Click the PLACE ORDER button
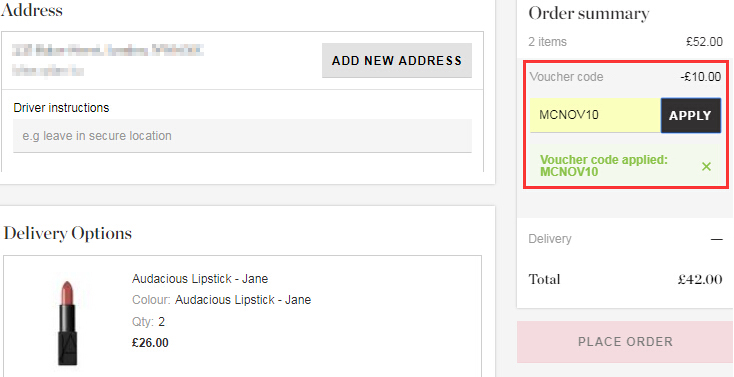Viewport: 734px width, 377px height. point(625,341)
